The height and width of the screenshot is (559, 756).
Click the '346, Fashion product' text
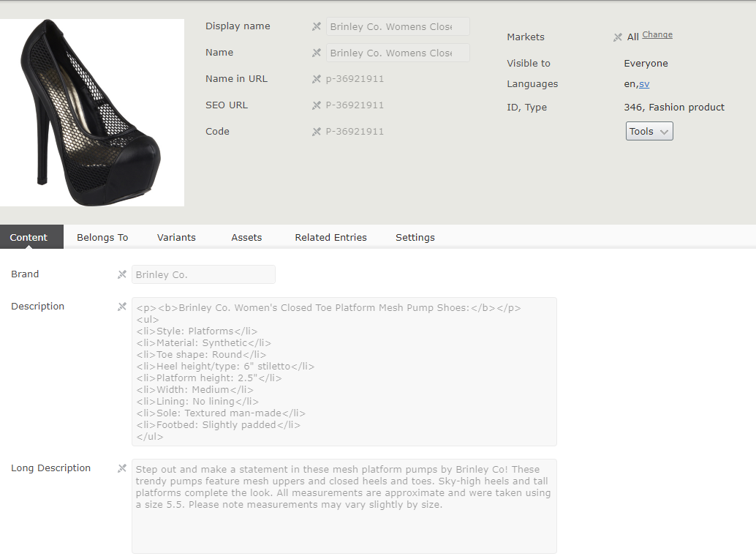click(674, 107)
